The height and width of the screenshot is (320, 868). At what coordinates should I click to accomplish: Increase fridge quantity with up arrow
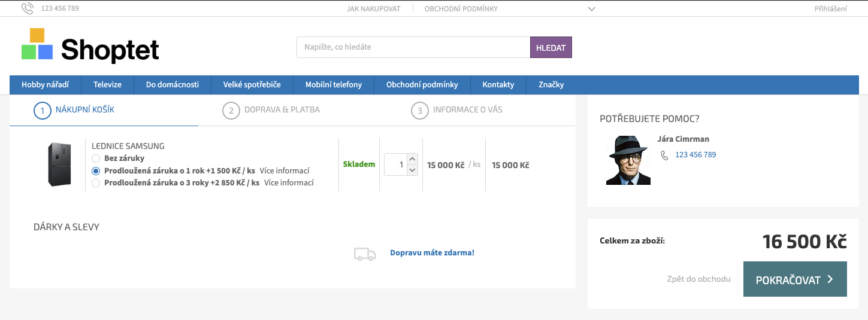click(x=412, y=159)
